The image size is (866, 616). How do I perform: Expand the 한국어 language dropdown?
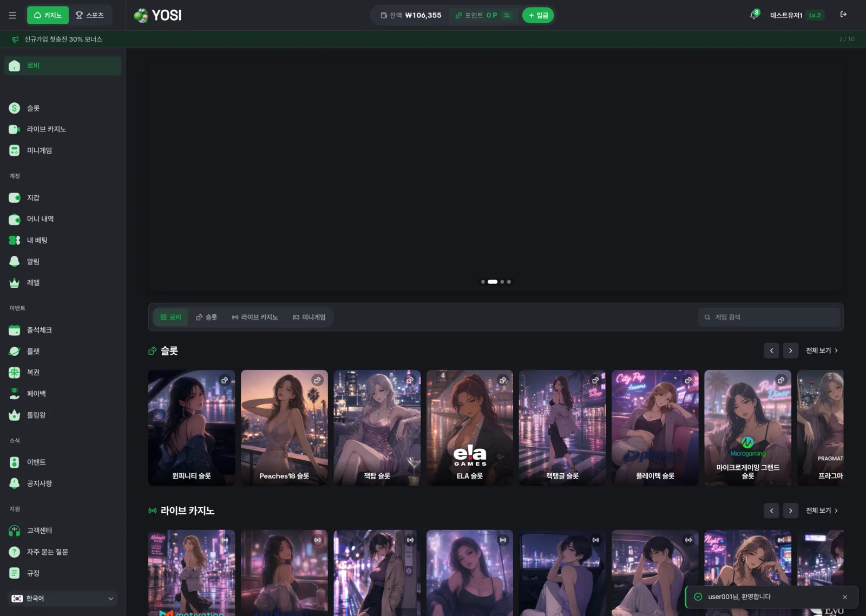pyautogui.click(x=63, y=599)
